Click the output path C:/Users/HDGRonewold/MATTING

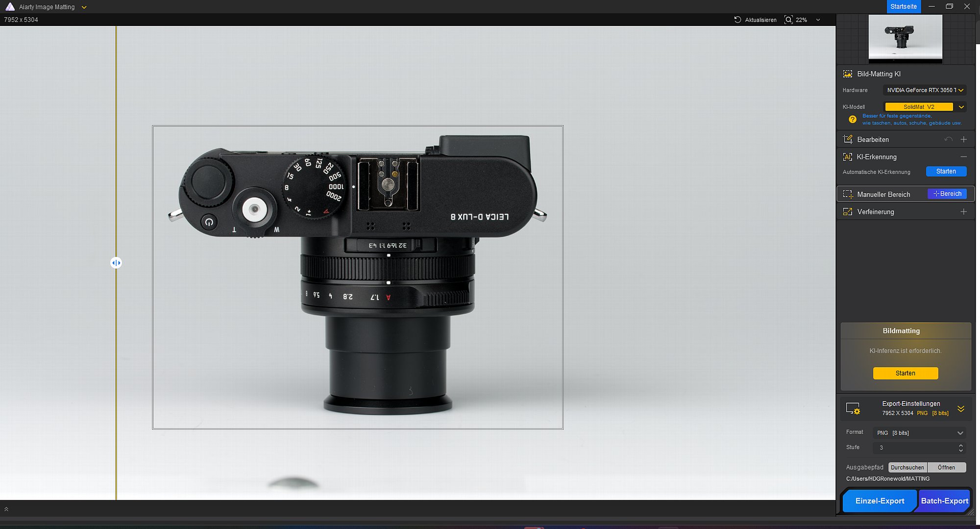(888, 479)
